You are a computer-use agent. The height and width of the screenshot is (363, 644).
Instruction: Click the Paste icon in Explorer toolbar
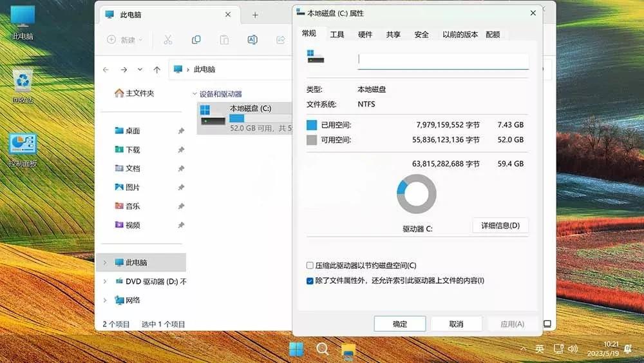tap(224, 40)
